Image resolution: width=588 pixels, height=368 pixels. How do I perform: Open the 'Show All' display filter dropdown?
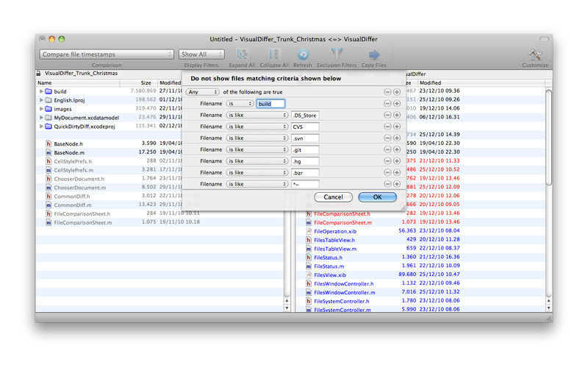pos(201,54)
